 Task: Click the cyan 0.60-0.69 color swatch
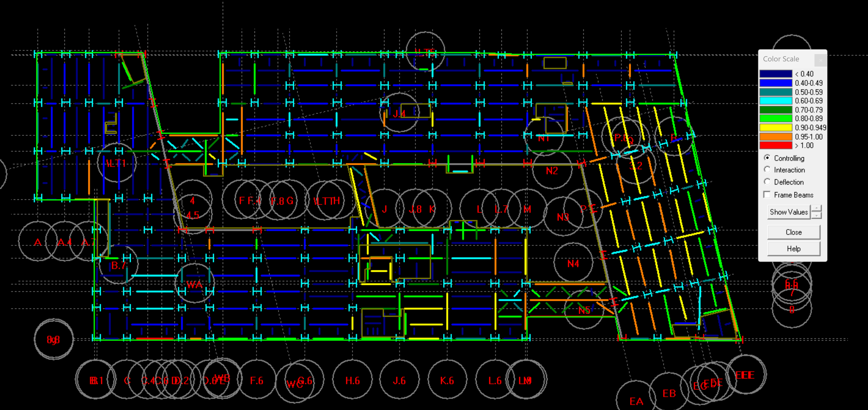click(x=776, y=101)
